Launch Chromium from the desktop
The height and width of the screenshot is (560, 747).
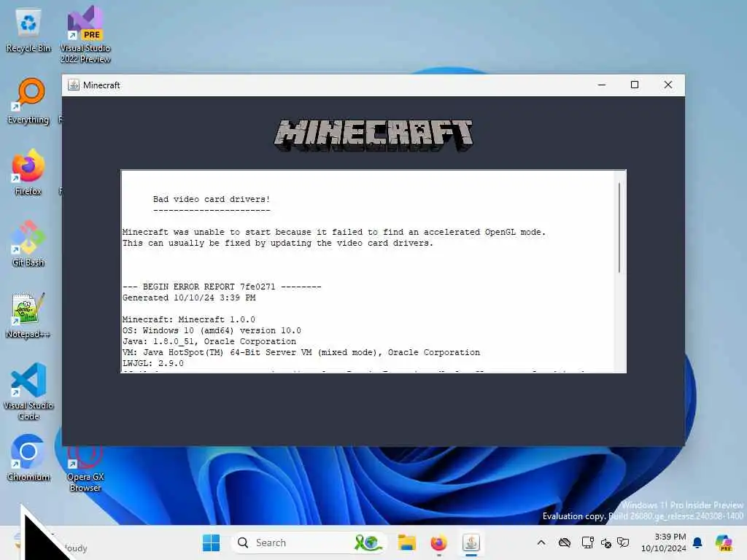(x=28, y=458)
